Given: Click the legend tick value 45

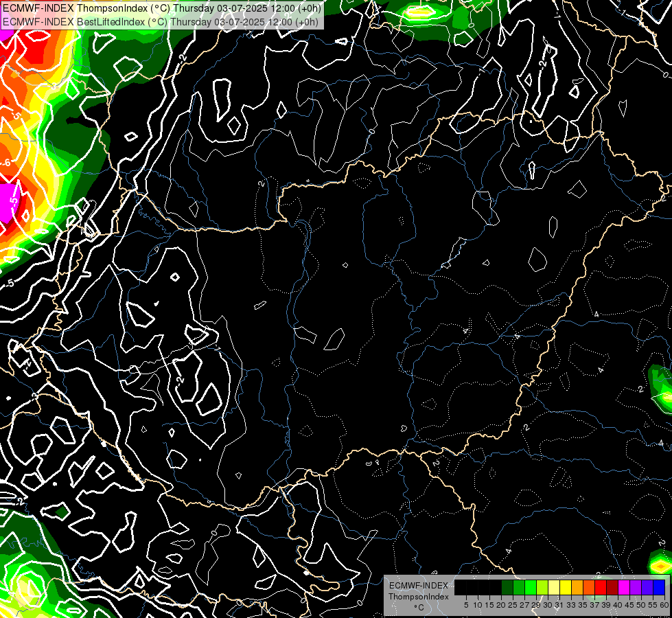Looking at the screenshot, I should click(x=630, y=605).
